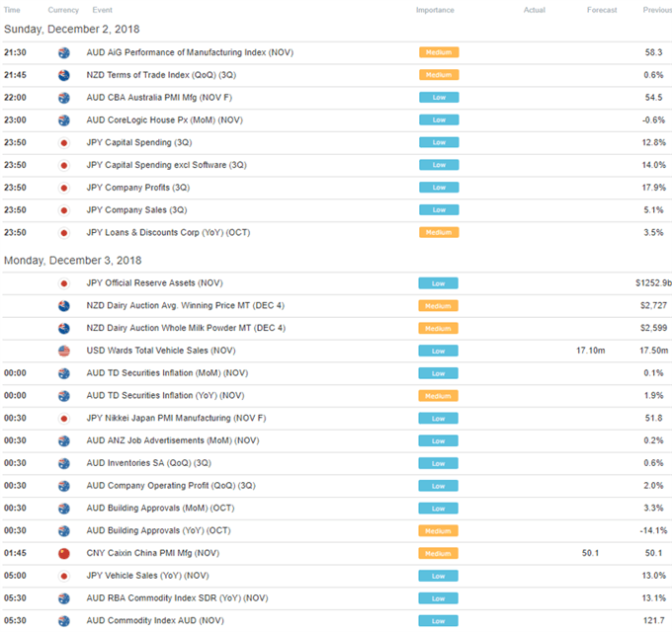Screen dimensions: 672x632
Task: Click the $1252.9b previous value for Official Reserve Assets
Action: (x=653, y=283)
